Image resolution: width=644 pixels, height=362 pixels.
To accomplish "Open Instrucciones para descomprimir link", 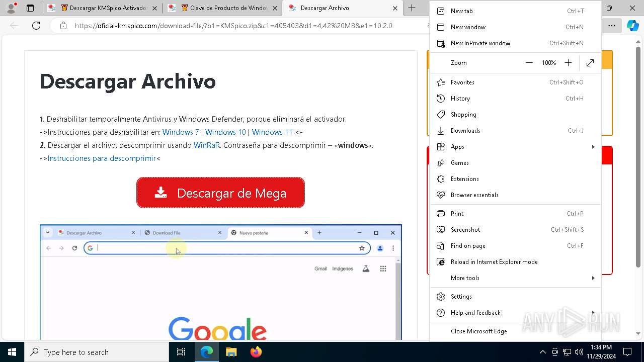I will coord(102,158).
